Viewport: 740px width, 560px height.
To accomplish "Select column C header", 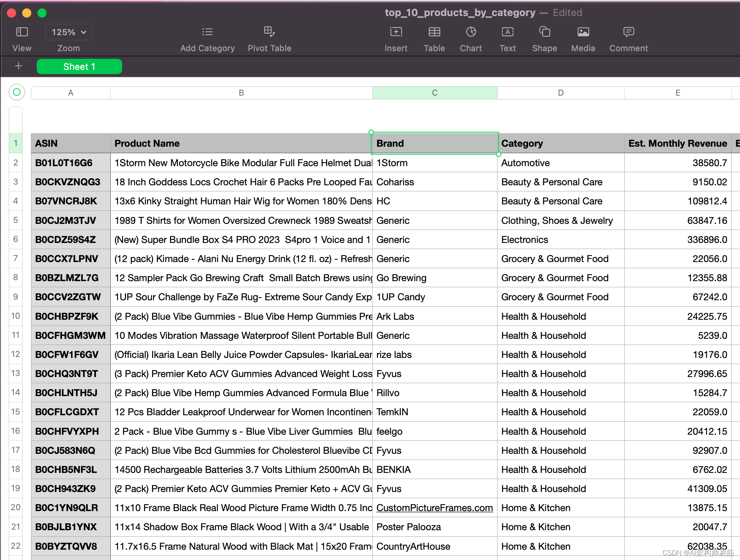I will (x=435, y=93).
